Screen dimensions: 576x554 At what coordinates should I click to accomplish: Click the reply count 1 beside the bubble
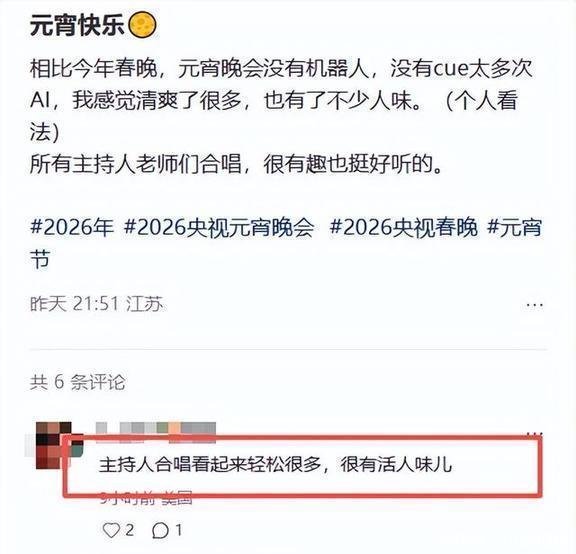click(x=179, y=530)
